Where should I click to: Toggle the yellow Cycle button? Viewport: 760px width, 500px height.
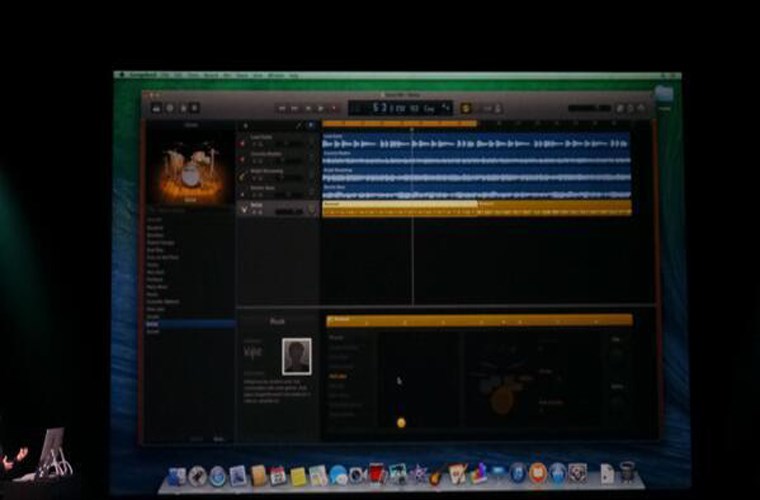pos(466,109)
